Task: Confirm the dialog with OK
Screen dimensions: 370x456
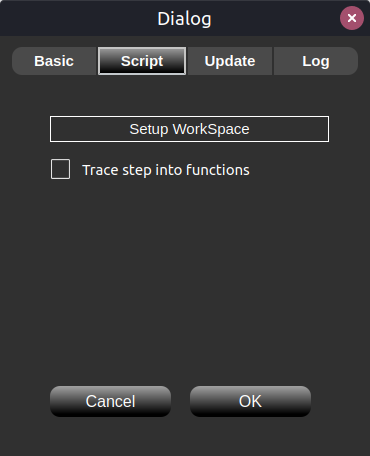Action: (250, 401)
